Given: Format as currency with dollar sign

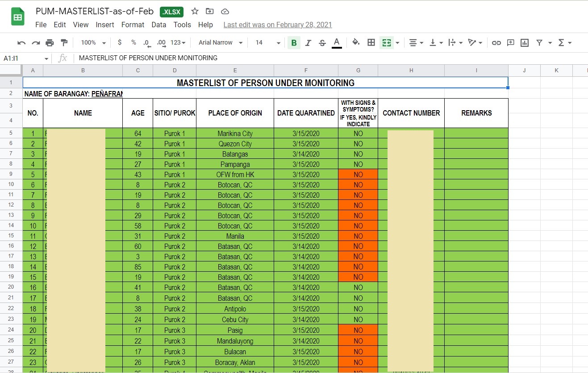Looking at the screenshot, I should point(120,42).
